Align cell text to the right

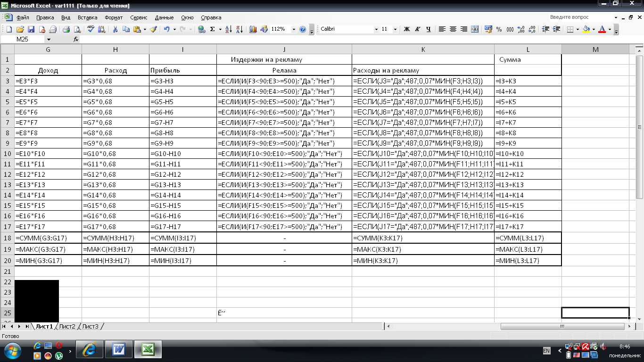click(464, 29)
